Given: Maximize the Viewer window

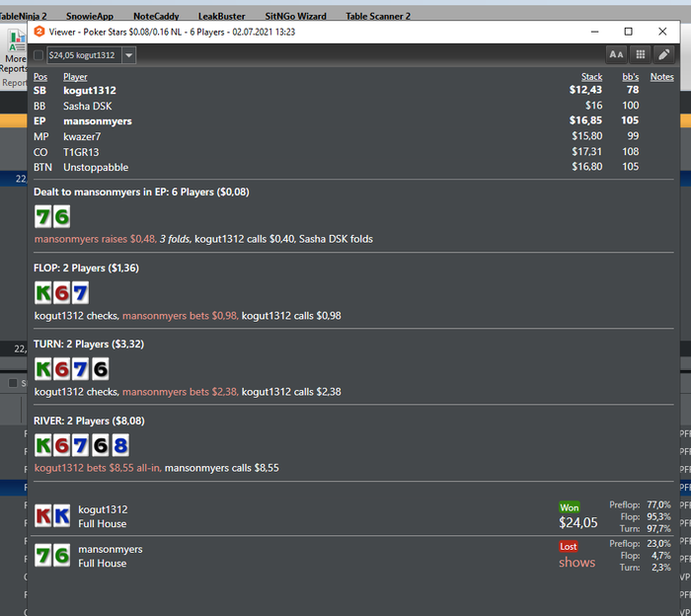Looking at the screenshot, I should coord(629,32).
